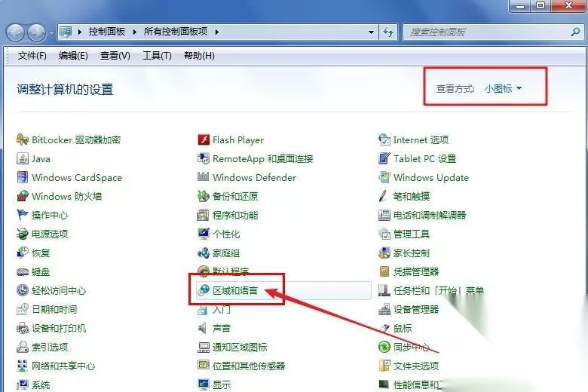
Task: Open the 小图标 view mode dropdown
Action: pos(503,88)
